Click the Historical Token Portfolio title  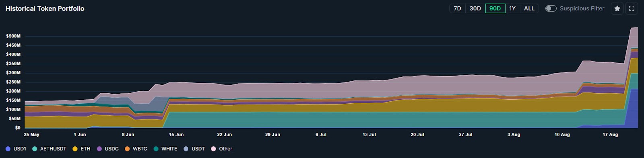pos(45,8)
